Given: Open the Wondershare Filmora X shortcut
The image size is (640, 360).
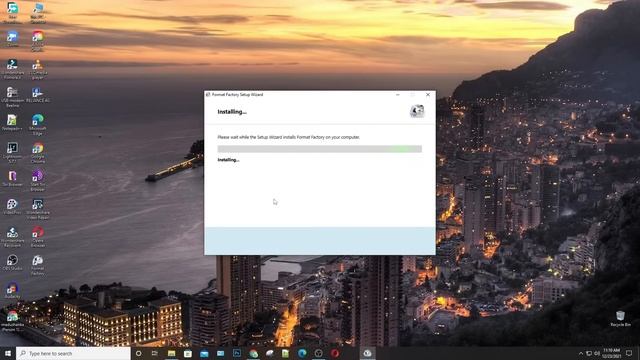Looking at the screenshot, I should click(12, 68).
